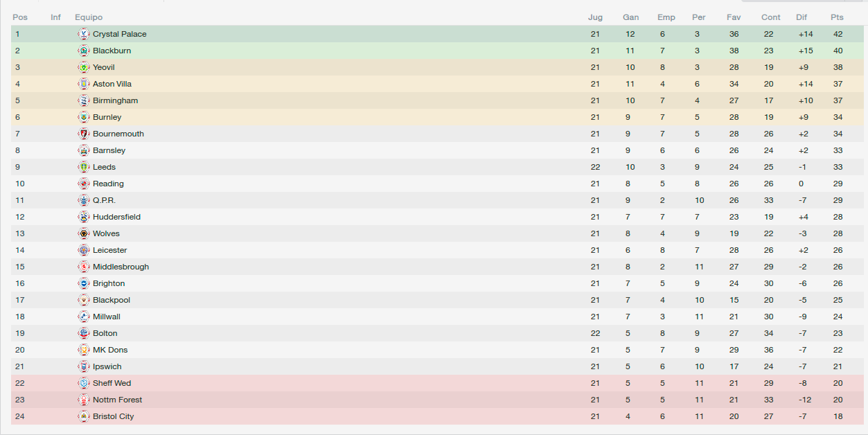Screen dimensions: 868x435
Task: Click the Equipo column header
Action: pos(89,17)
